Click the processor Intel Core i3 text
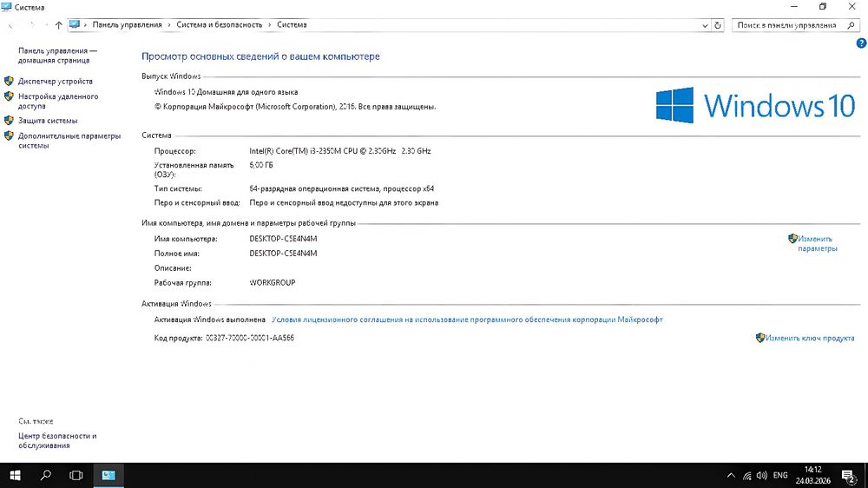This screenshot has width=868, height=488. pos(340,151)
